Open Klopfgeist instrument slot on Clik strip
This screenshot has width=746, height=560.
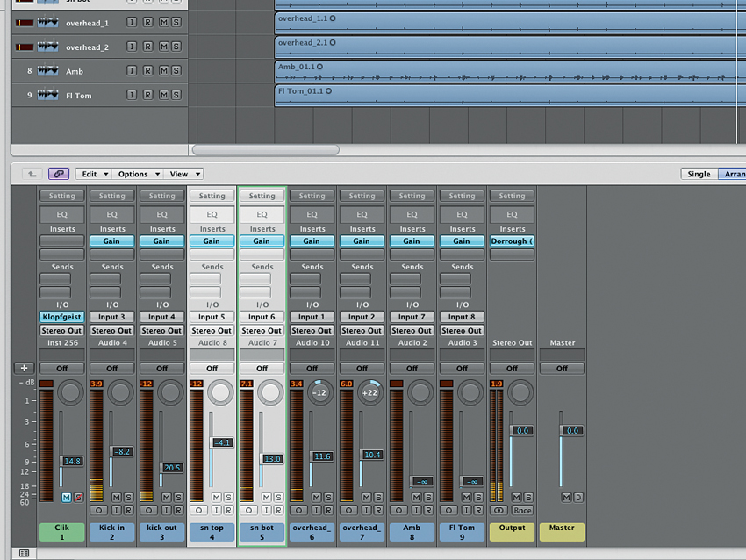(x=61, y=317)
